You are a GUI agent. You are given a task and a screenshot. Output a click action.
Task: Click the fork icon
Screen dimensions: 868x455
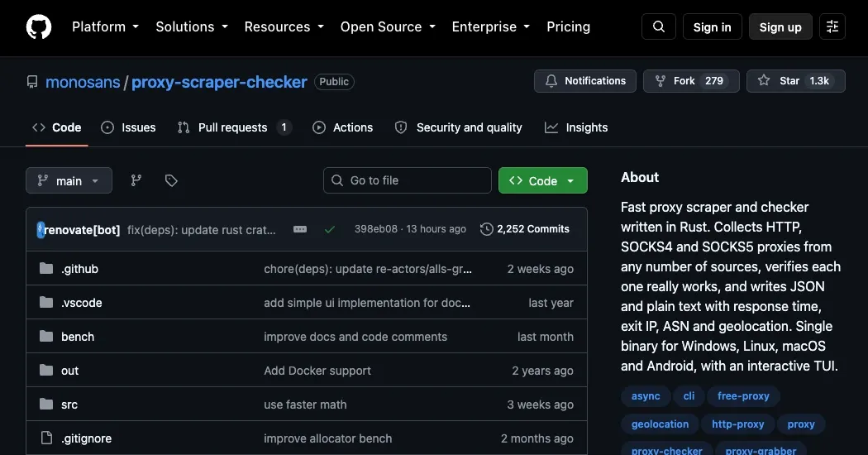point(661,81)
